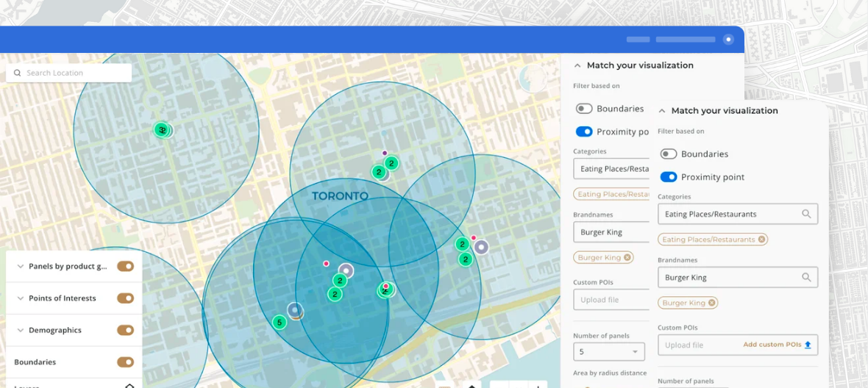Remove the Burger King tag in back panel
Screen dimensions: 868x388
click(627, 258)
